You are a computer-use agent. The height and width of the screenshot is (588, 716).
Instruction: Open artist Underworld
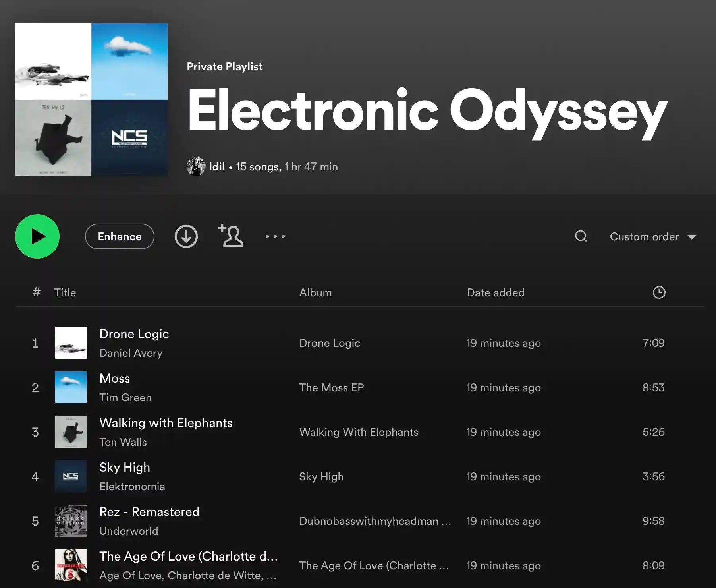129,531
